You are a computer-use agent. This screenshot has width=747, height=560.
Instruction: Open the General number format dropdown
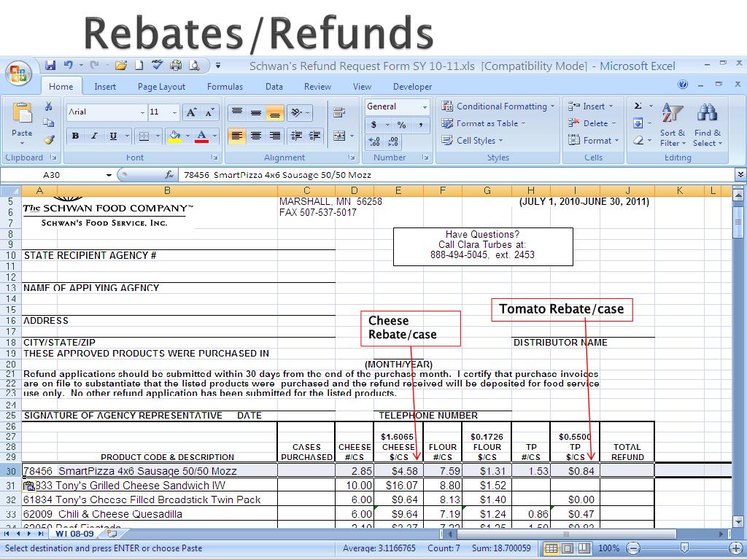425,107
